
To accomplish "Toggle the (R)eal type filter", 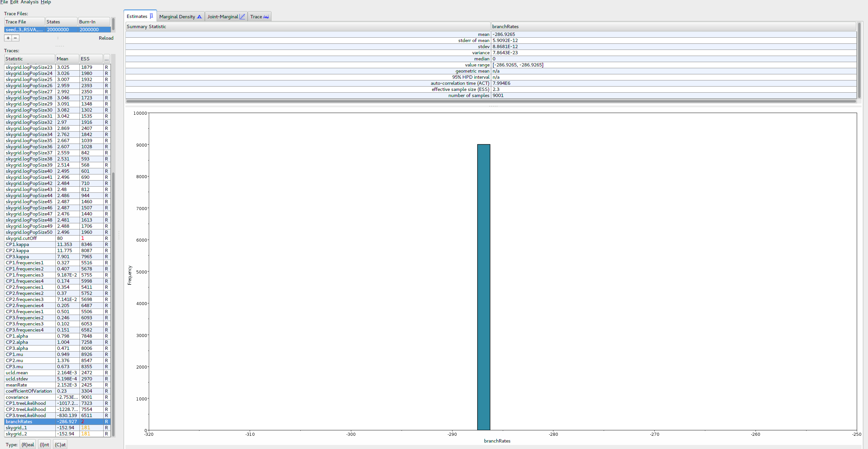I will (x=28, y=444).
